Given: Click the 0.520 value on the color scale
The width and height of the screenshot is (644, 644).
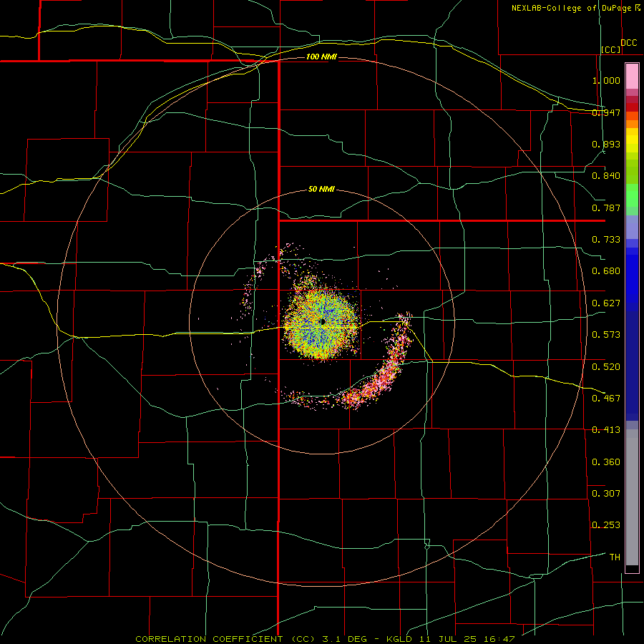Looking at the screenshot, I should pyautogui.click(x=606, y=366).
